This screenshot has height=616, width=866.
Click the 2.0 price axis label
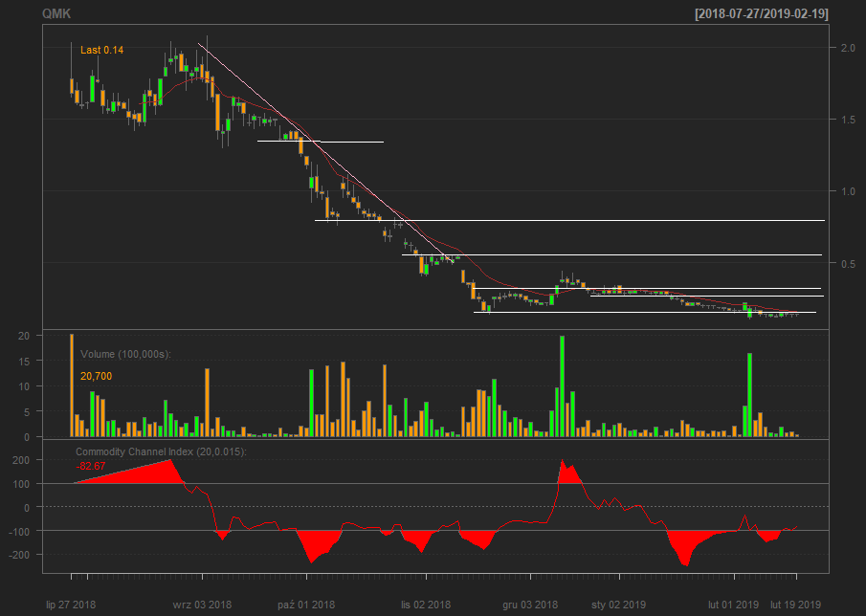(849, 48)
